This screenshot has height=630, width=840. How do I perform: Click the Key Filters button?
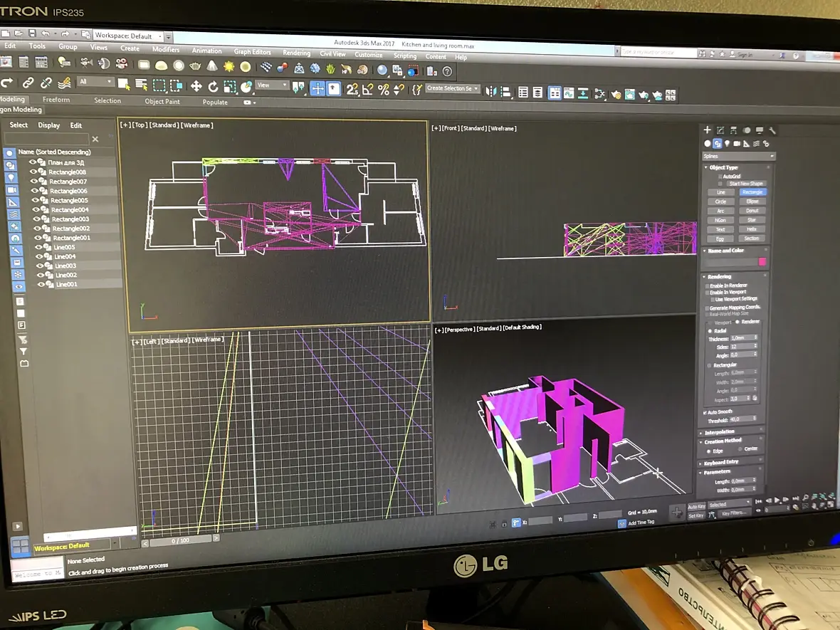[733, 513]
